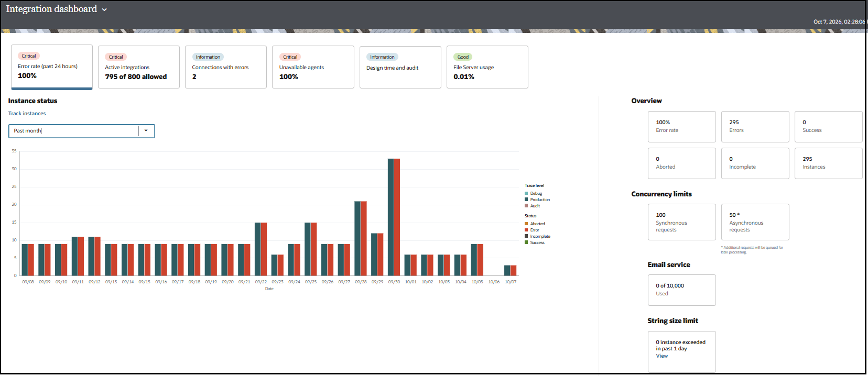Click the Aborted status legend swatch
Image resolution: width=868 pixels, height=376 pixels.
point(526,224)
